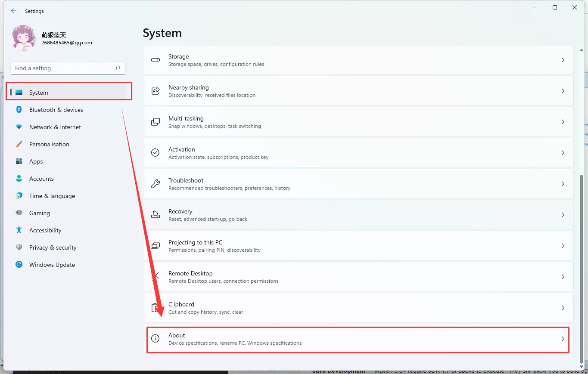Click the Multi-tasking windows icon
Screen dimensions: 588x374
click(x=156, y=122)
